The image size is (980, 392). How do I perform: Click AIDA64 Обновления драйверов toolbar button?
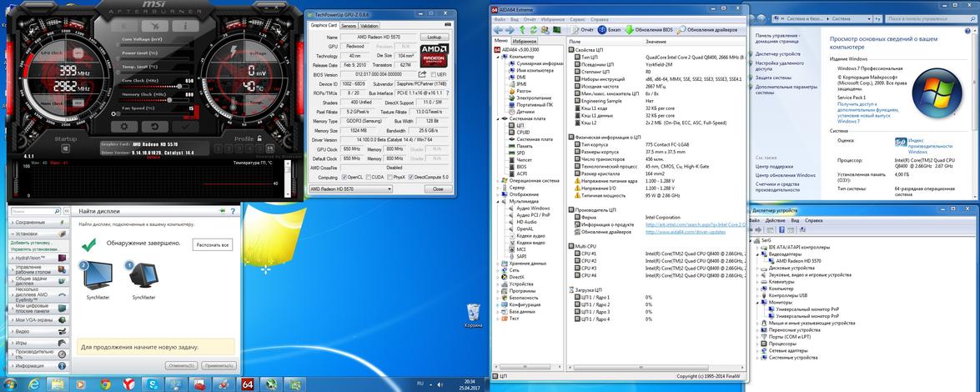tap(707, 29)
